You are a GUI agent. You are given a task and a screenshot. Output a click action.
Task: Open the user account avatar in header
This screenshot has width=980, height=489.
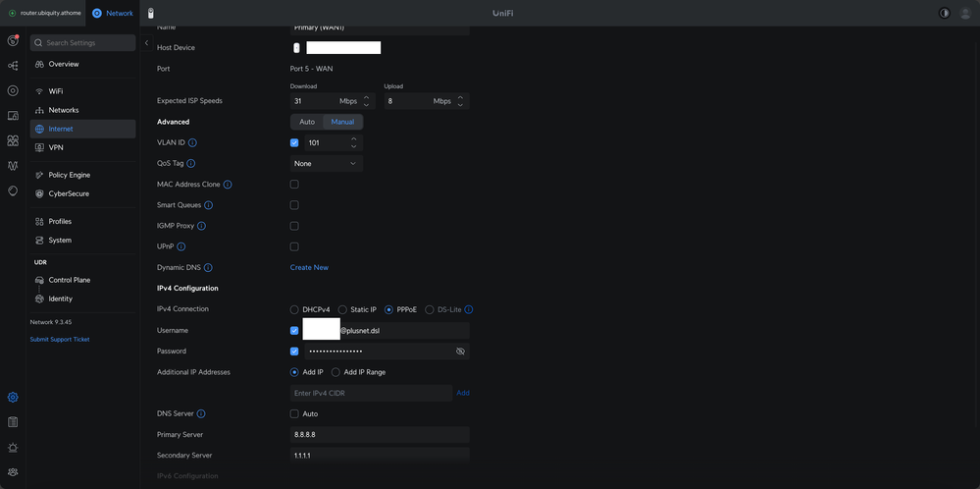(x=965, y=13)
